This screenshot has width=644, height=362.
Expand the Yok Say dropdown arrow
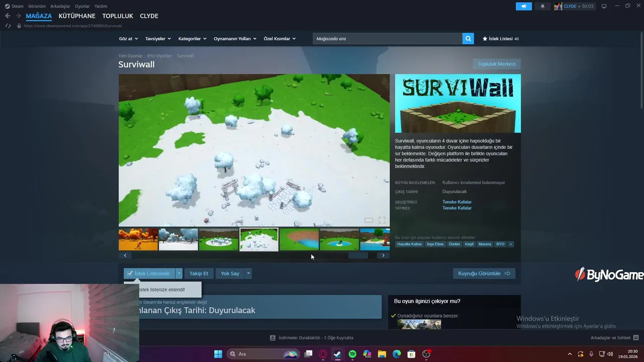coord(248,274)
